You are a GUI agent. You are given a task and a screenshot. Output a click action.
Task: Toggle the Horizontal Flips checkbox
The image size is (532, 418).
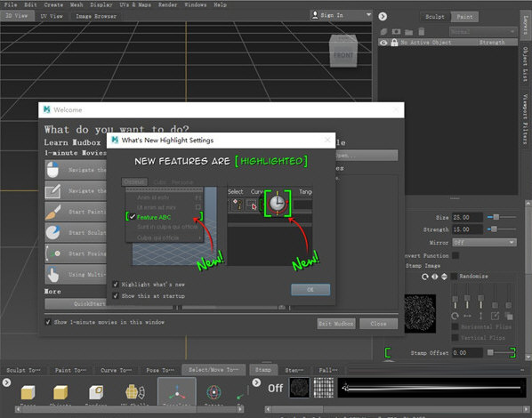pyautogui.click(x=455, y=326)
